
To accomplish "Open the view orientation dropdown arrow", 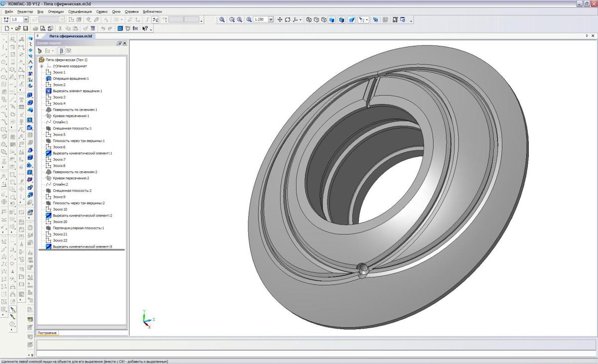I will point(300,20).
